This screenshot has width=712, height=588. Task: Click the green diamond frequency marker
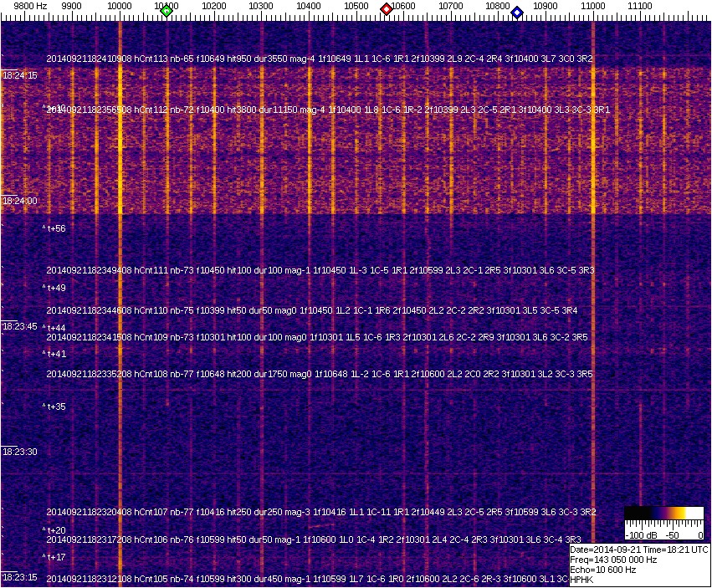pos(166,11)
